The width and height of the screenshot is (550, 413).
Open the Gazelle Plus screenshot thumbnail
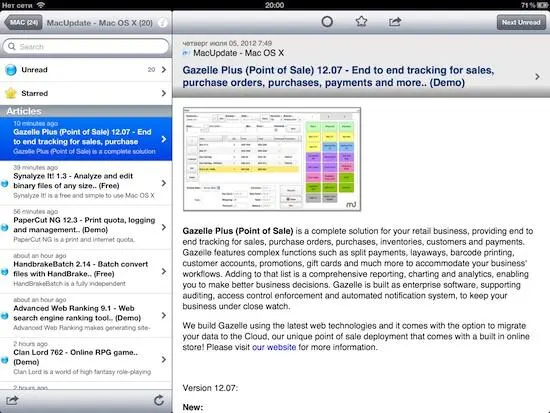(x=272, y=159)
